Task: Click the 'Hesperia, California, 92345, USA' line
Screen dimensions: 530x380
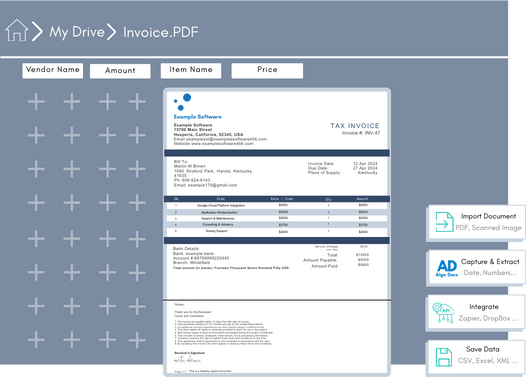Action: click(x=208, y=134)
